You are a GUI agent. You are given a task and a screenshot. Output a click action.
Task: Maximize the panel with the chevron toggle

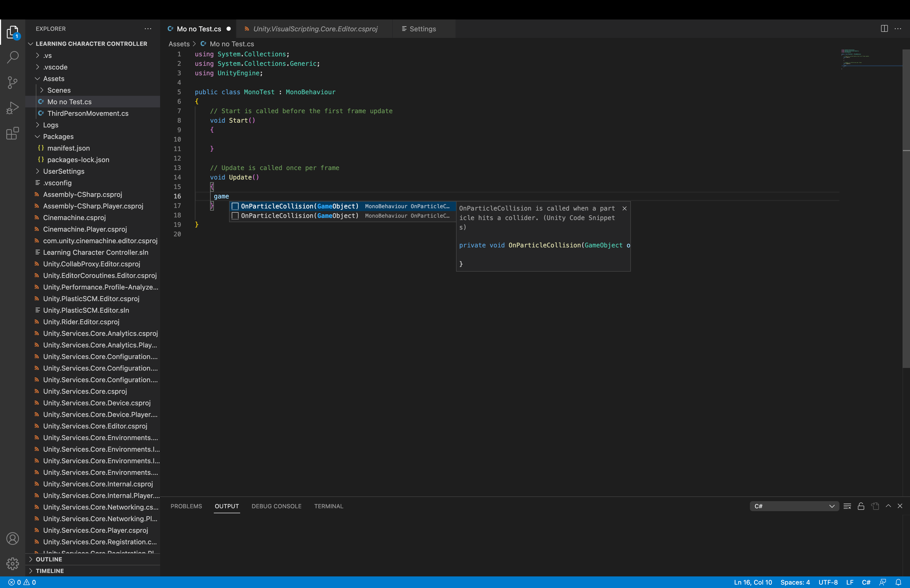coord(888,506)
